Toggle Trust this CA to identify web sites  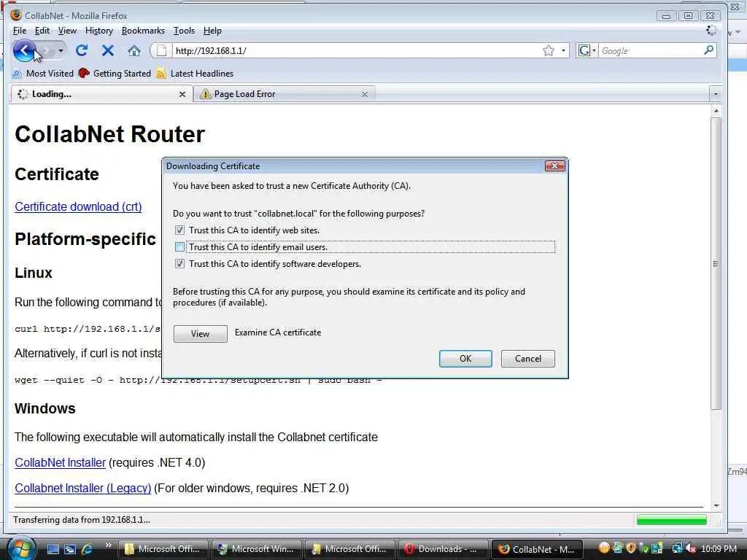[x=179, y=230]
